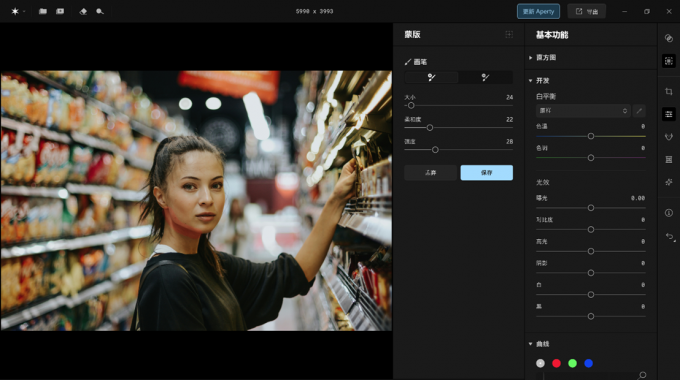The height and width of the screenshot is (380, 680).
Task: Open the overlapping circles sidebar icon
Action: click(669, 38)
